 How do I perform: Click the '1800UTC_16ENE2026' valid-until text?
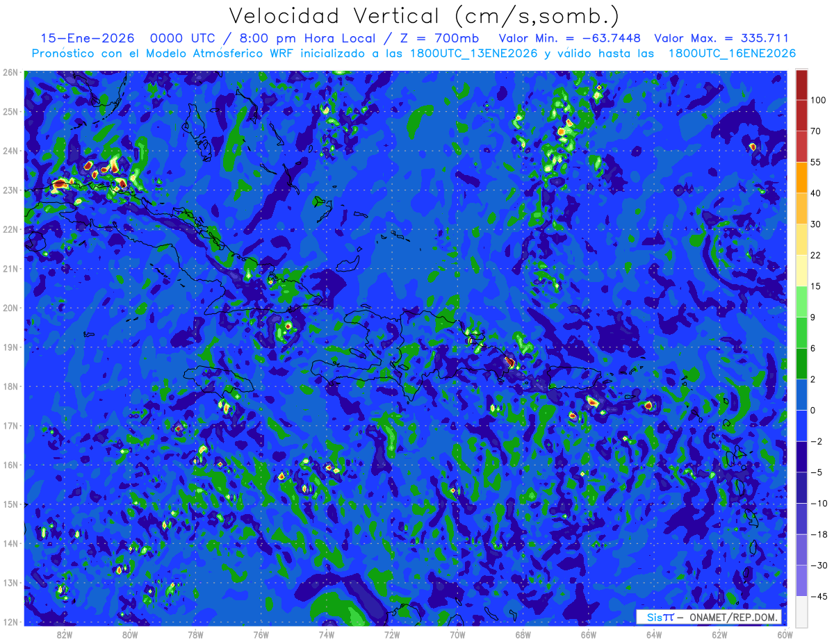click(732, 53)
